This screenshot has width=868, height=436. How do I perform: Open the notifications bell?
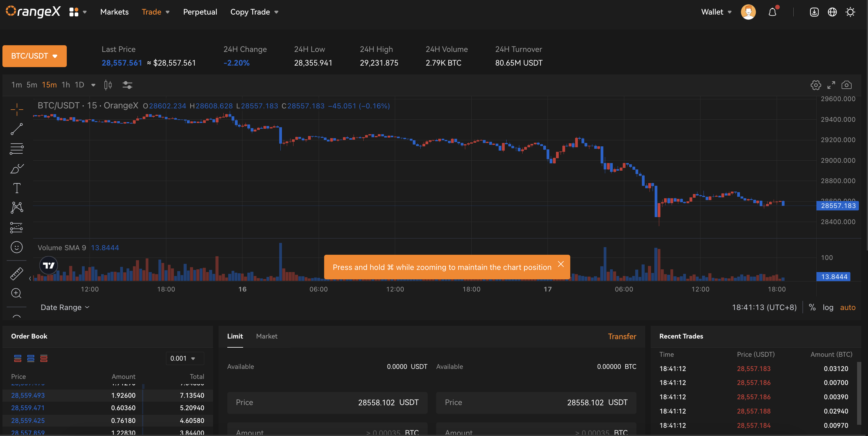(773, 12)
